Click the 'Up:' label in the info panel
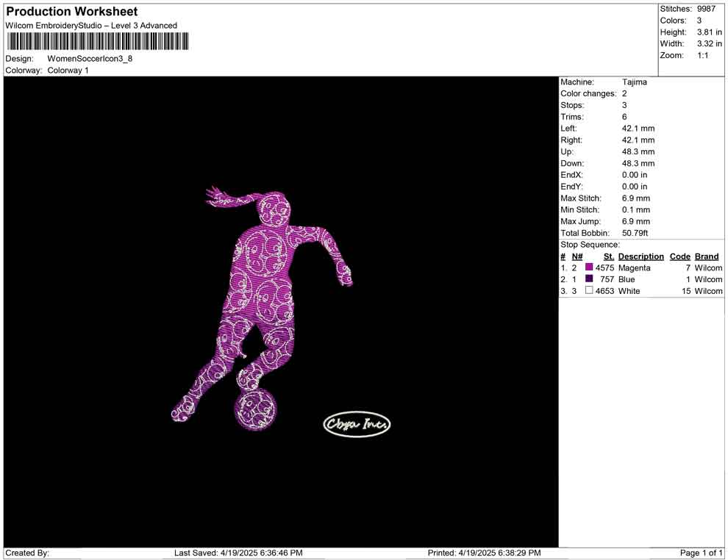This screenshot has height=560, width=728. tap(567, 151)
